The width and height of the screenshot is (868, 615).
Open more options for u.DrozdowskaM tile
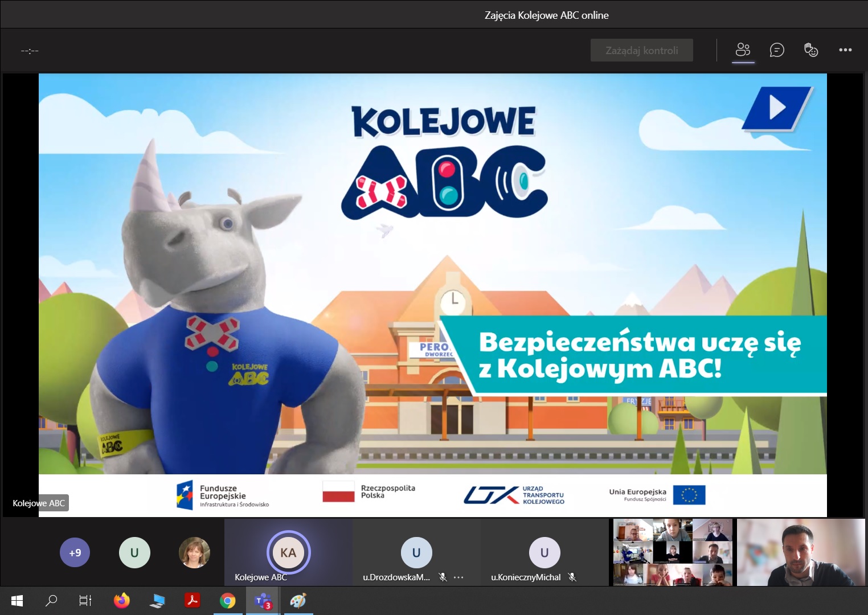[x=458, y=577]
